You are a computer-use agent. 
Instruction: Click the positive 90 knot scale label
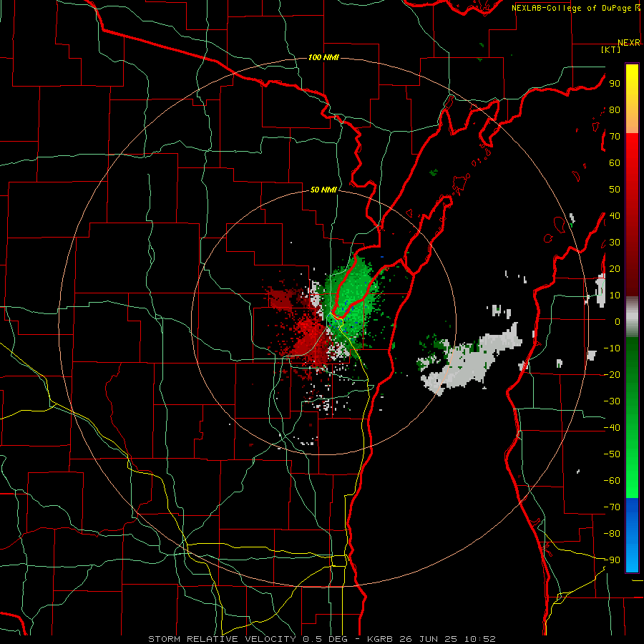click(615, 84)
